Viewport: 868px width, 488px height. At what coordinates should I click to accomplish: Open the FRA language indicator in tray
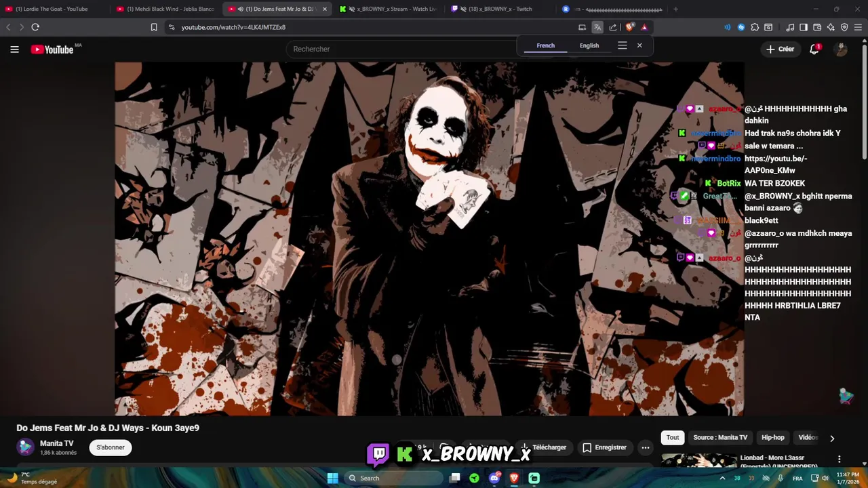click(x=797, y=478)
